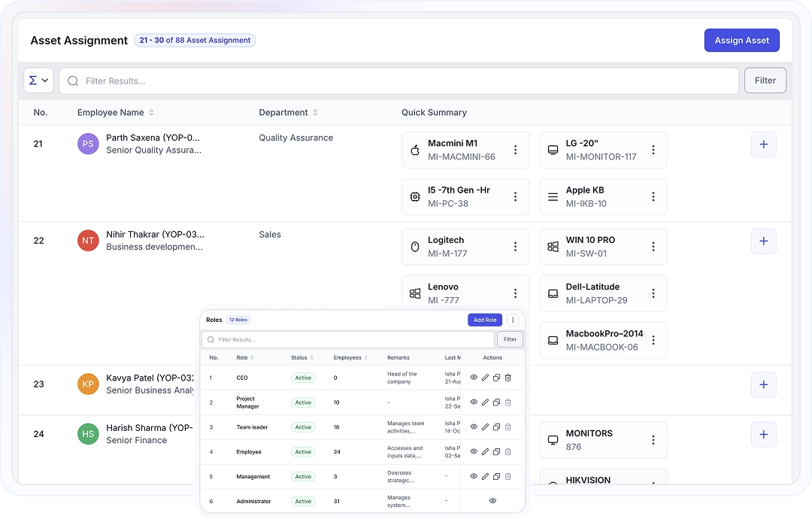Click the 21-30 of 88 pagination pill
The height and width of the screenshot is (519, 812).
[x=195, y=40]
